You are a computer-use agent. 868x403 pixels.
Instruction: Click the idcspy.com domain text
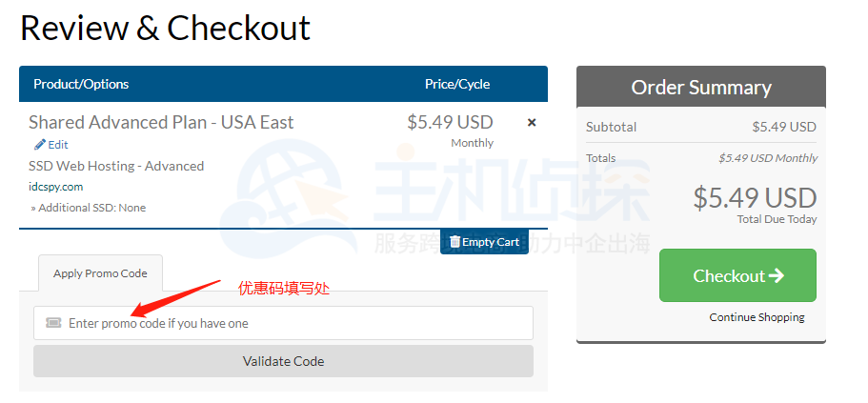[x=55, y=187]
